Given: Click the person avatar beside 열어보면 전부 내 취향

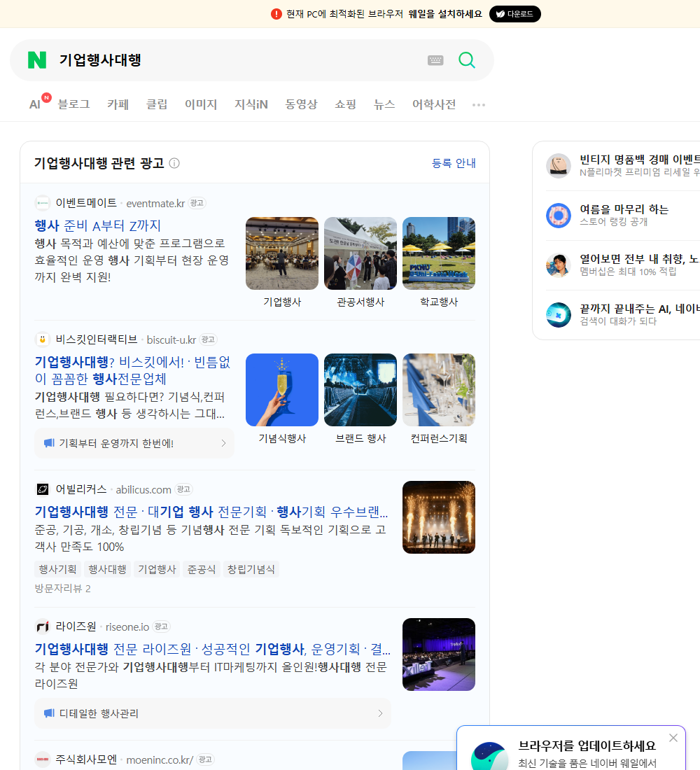Looking at the screenshot, I should pyautogui.click(x=559, y=265).
